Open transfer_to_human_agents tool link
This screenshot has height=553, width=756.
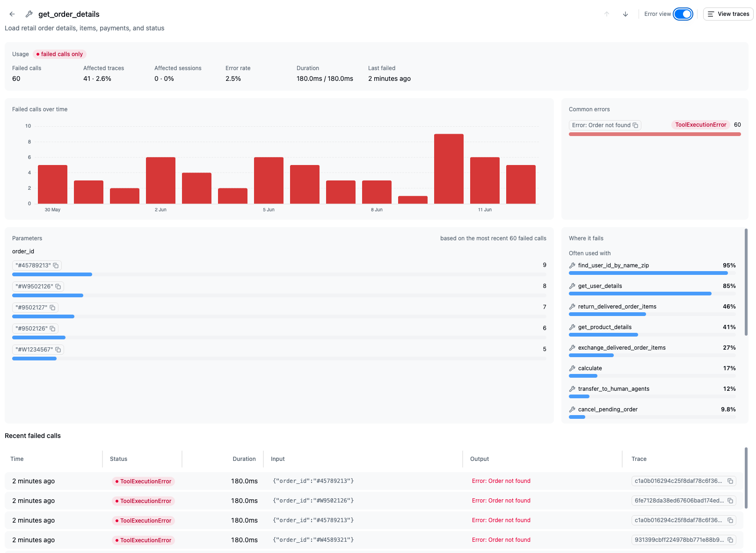point(614,389)
